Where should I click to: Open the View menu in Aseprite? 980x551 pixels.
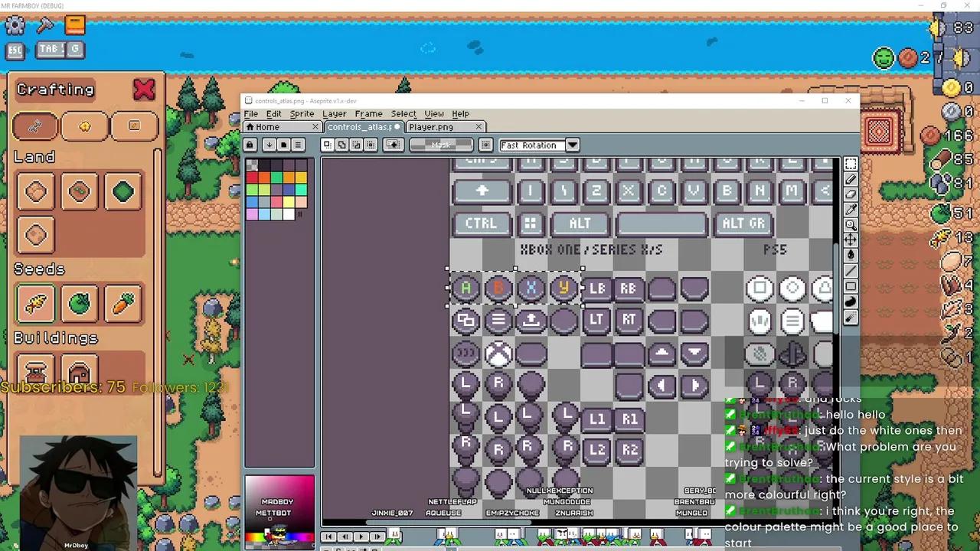pos(434,114)
